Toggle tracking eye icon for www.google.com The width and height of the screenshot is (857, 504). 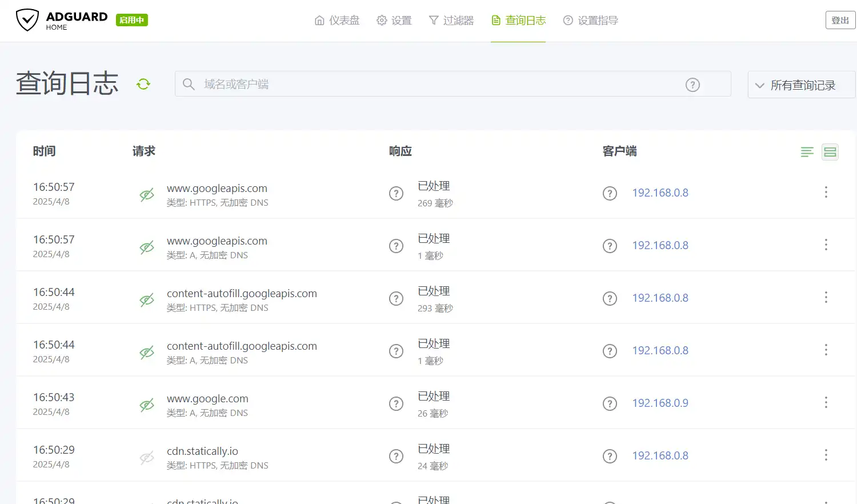(147, 405)
